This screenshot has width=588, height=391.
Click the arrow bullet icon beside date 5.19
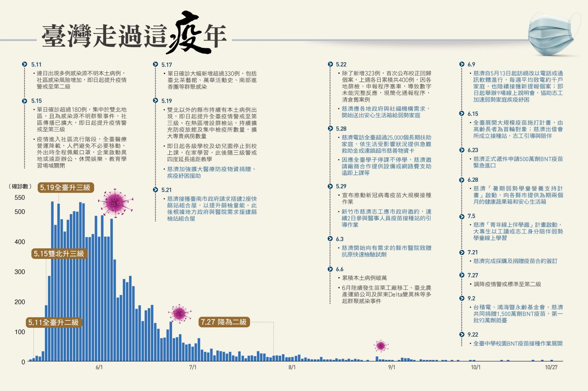[x=155, y=101]
